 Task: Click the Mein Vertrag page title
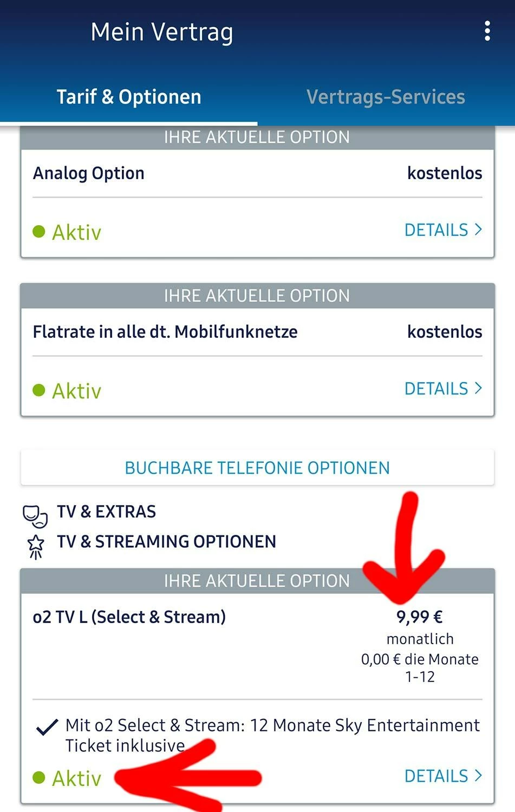(162, 32)
